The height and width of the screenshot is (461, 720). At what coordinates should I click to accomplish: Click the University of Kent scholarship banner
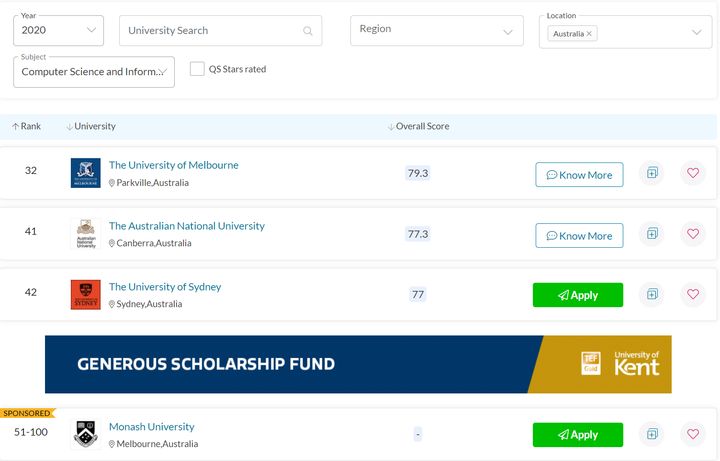click(358, 364)
